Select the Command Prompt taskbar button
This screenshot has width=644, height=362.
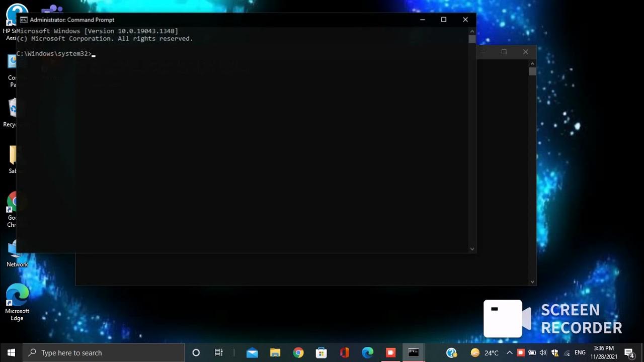coord(414,353)
